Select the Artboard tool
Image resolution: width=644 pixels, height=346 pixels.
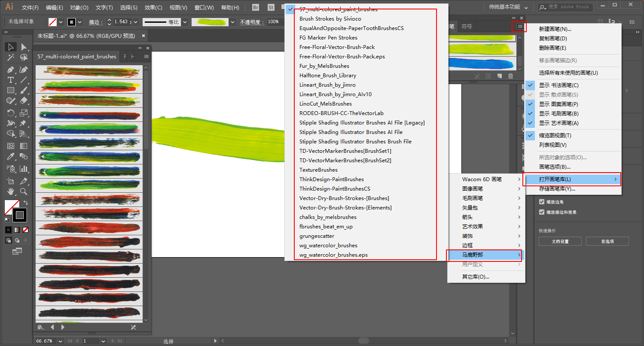click(11, 181)
